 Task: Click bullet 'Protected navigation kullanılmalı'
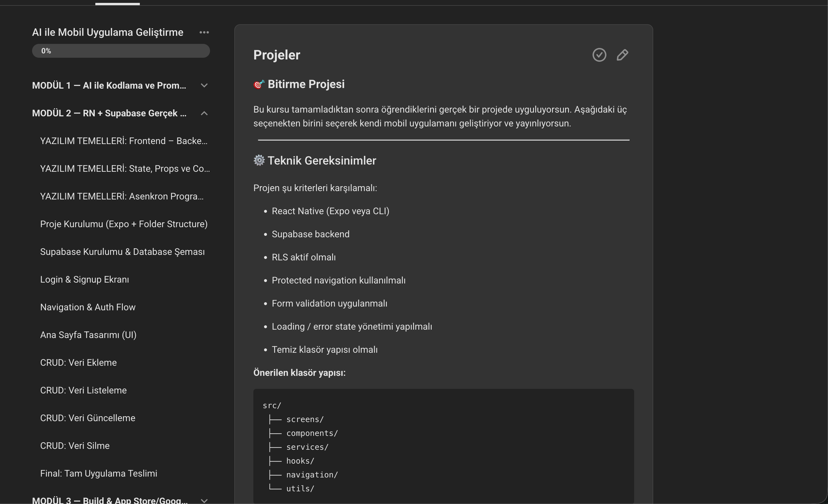click(x=338, y=280)
